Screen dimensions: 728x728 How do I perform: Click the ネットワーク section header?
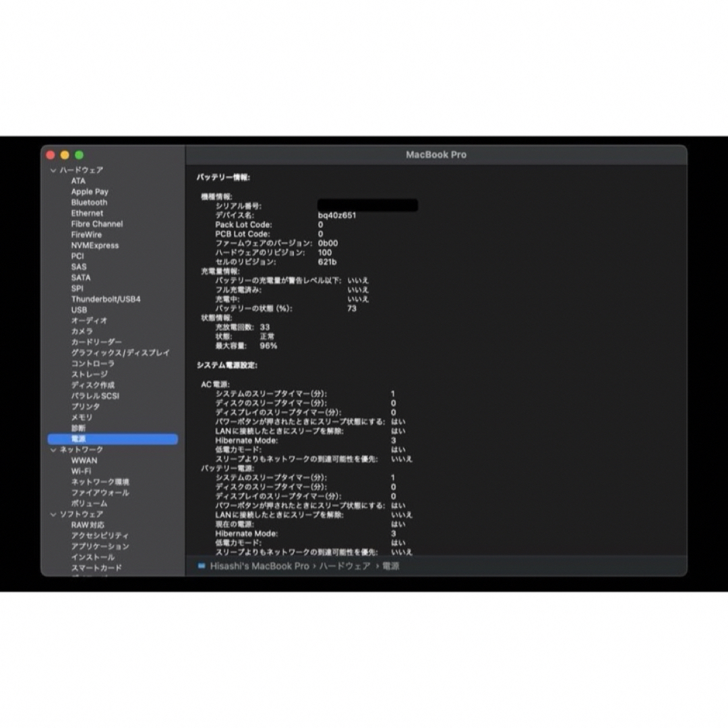(82, 450)
